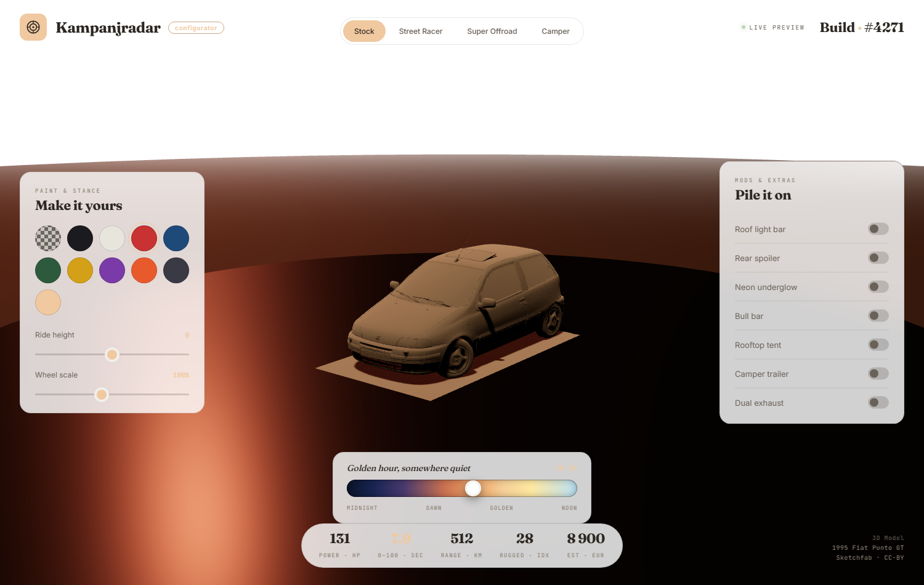
Task: Click the Ride height slider handle
Action: (112, 355)
